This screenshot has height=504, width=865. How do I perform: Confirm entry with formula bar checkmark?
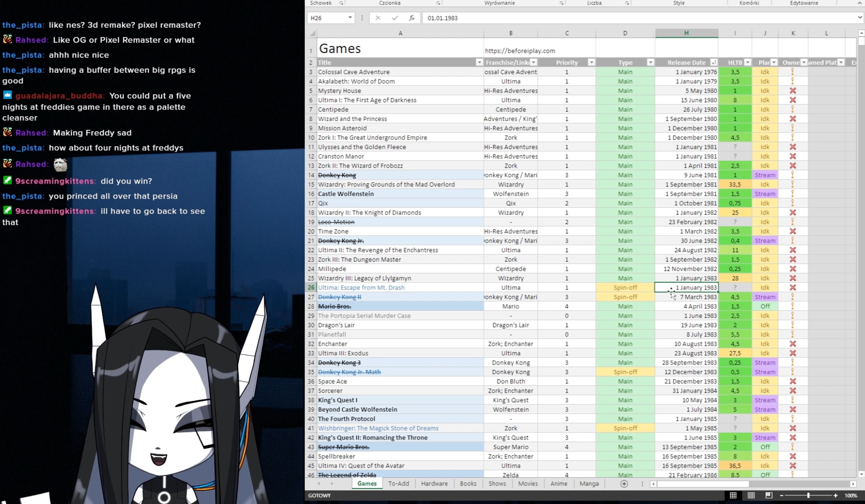pyautogui.click(x=395, y=18)
